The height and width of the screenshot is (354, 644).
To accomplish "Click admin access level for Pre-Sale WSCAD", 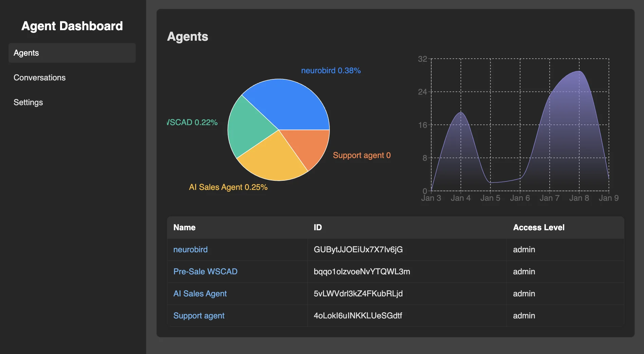I will tap(524, 272).
